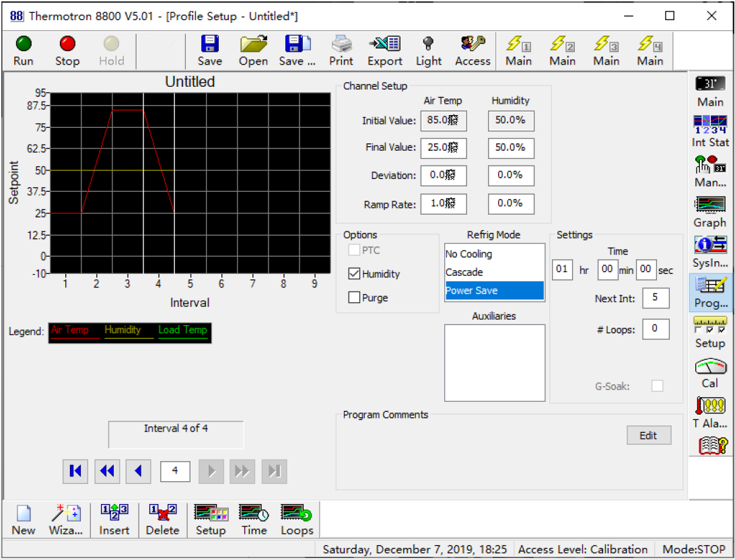Open the T Alarm panel
The image size is (735, 560).
(710, 413)
